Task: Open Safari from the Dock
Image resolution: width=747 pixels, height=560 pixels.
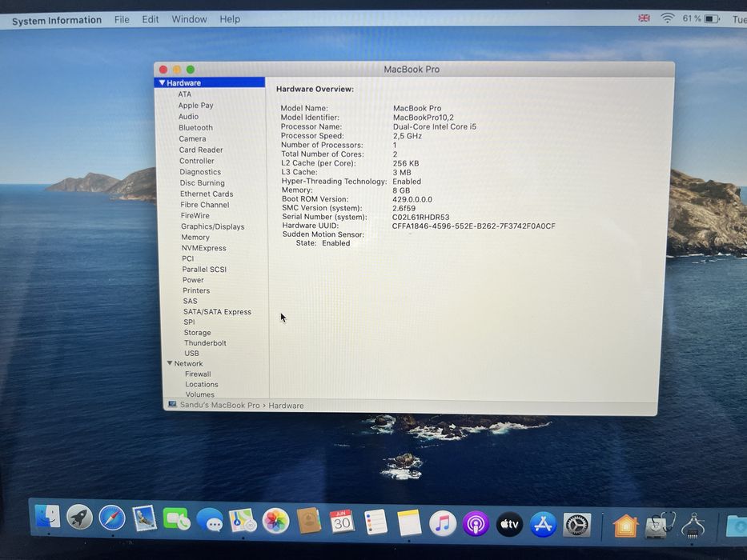Action: click(x=112, y=518)
